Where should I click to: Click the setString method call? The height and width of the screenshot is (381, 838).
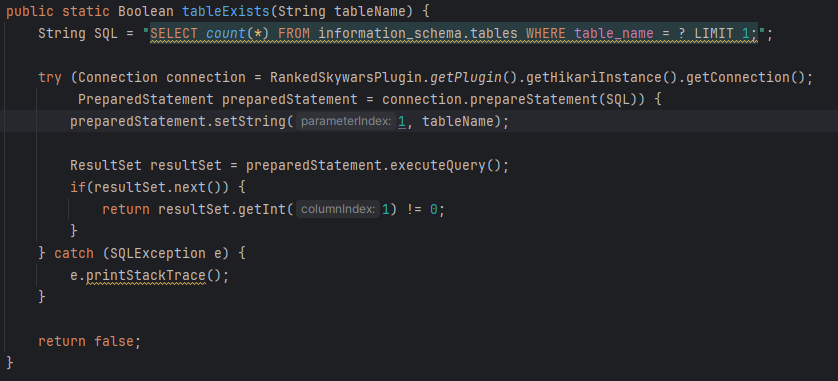(x=250, y=121)
